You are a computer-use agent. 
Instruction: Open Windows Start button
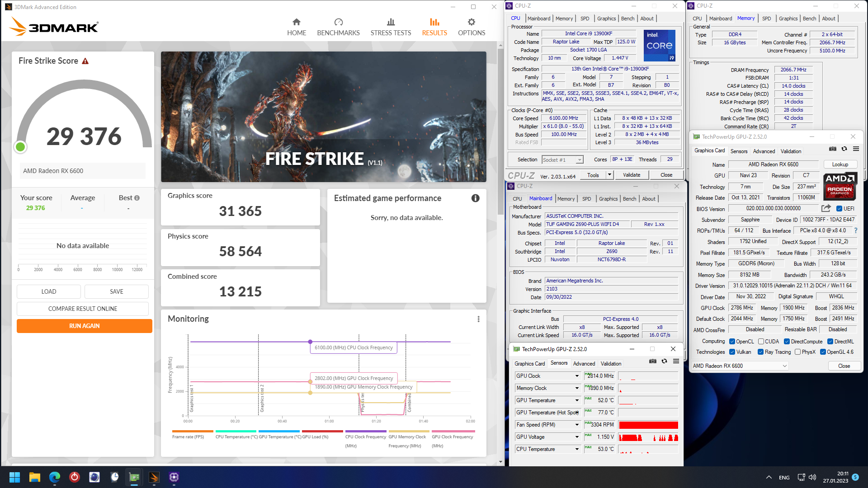[14, 477]
